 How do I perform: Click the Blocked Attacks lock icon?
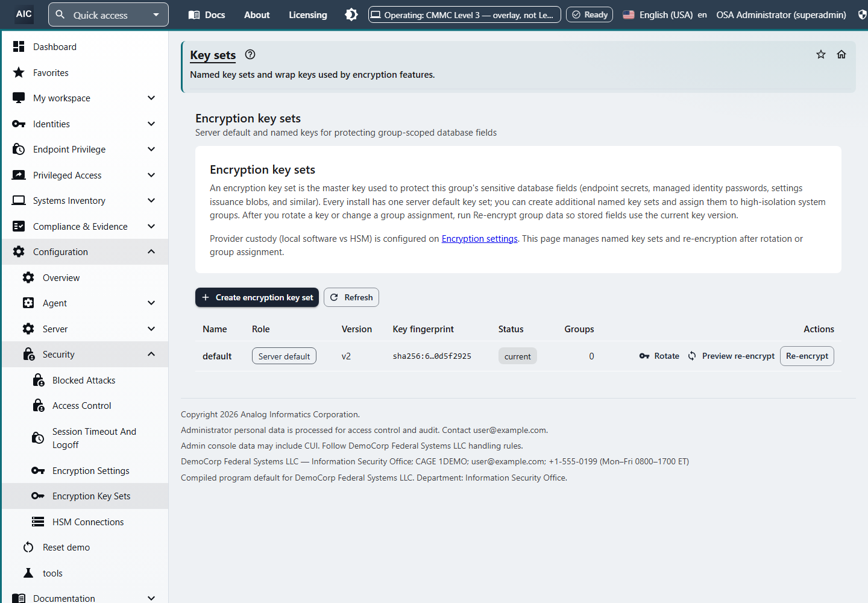pos(38,380)
